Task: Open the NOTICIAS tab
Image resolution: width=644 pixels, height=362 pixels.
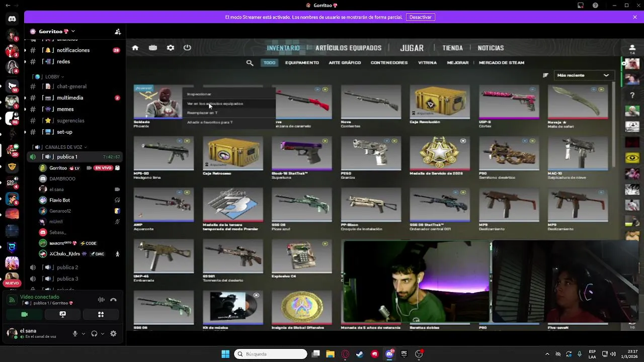Action: (491, 48)
